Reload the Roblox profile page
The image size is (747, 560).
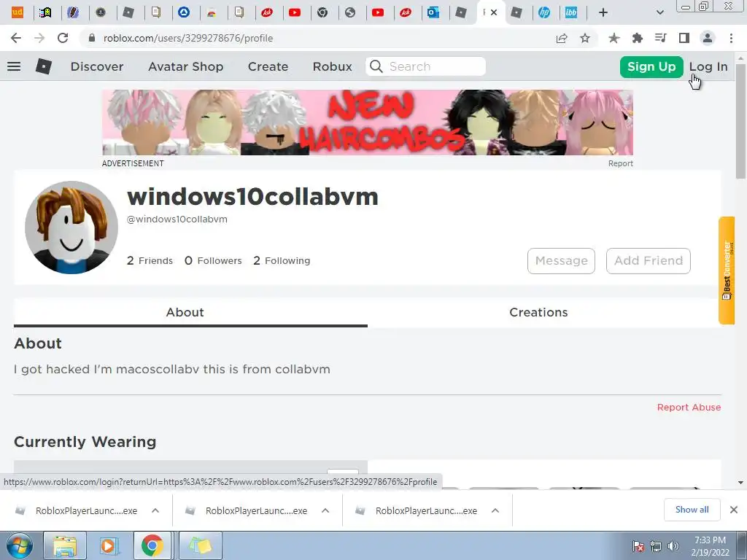pos(63,38)
